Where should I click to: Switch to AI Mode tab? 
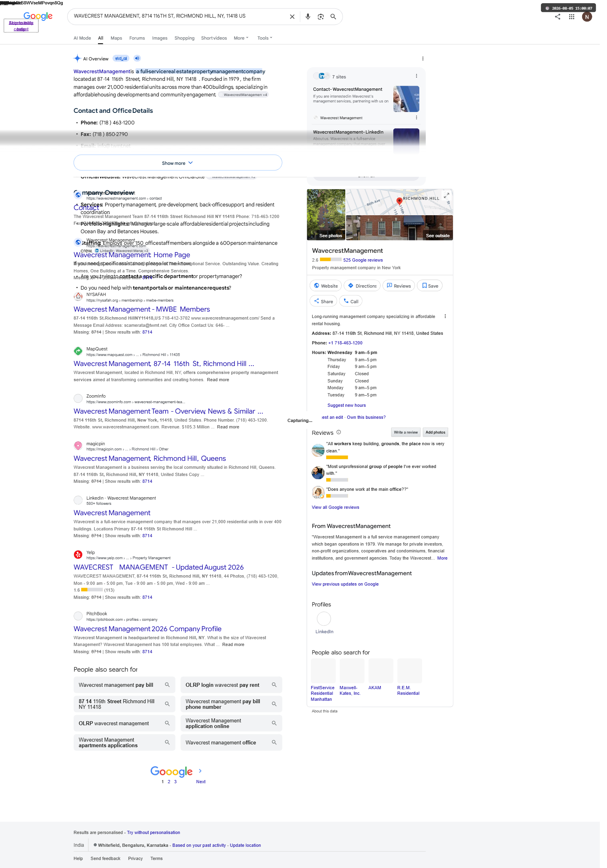(82, 38)
